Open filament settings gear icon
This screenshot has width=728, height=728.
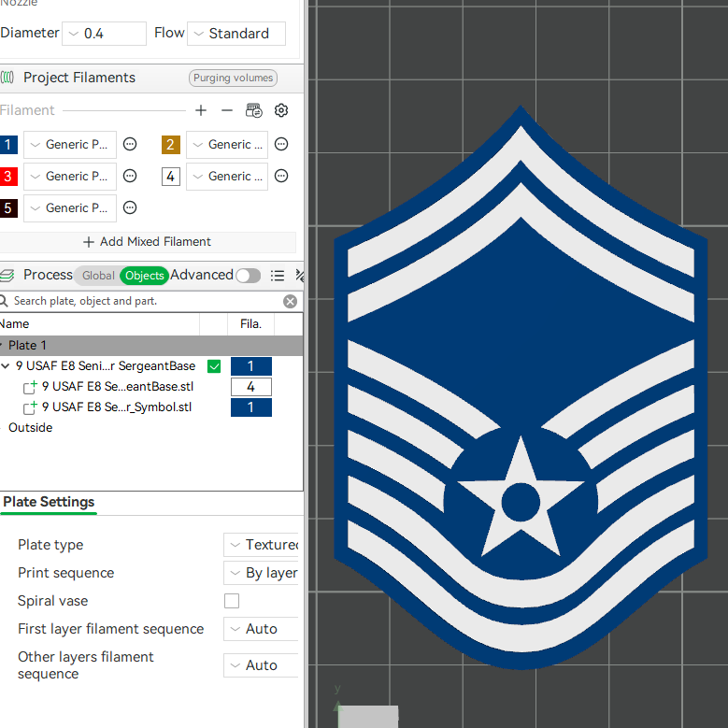click(281, 110)
